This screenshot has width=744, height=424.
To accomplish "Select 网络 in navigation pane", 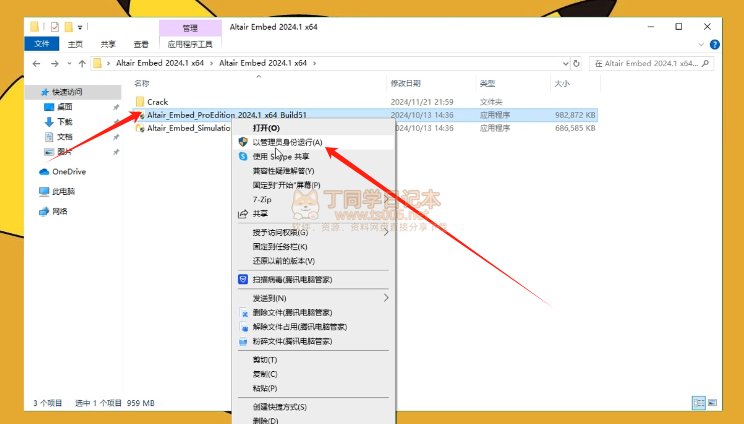I will point(59,212).
